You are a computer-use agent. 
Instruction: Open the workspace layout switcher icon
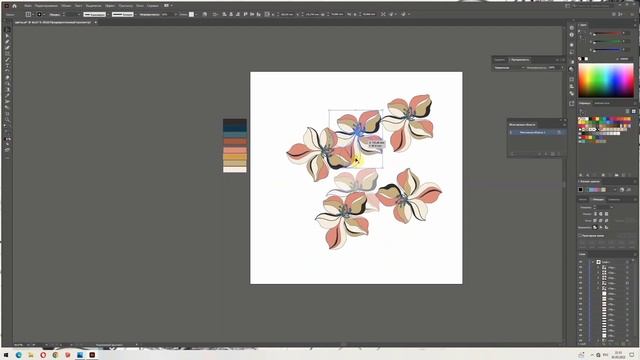pyautogui.click(x=167, y=6)
